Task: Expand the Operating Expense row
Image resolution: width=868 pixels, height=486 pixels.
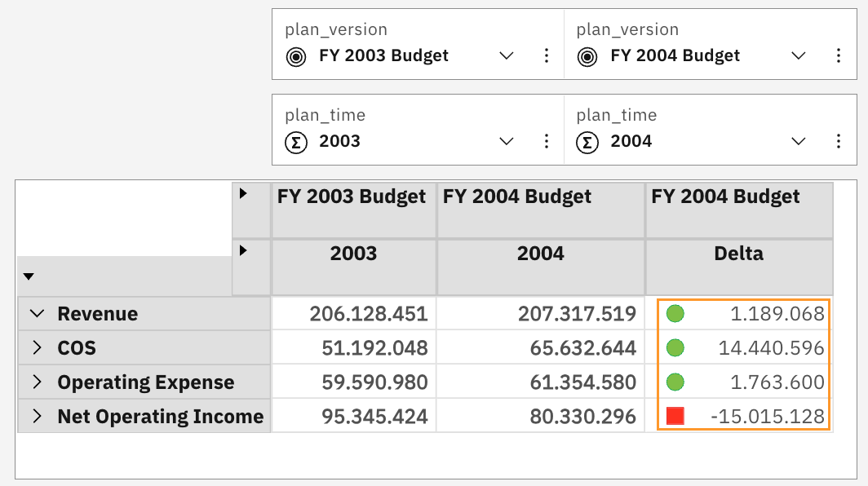Action: [37, 382]
